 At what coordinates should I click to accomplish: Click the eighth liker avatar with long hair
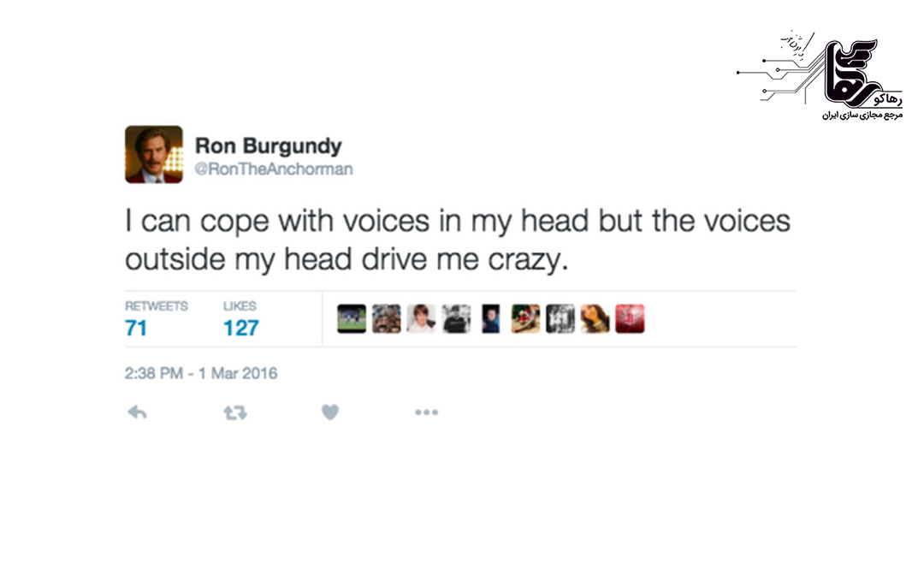pyautogui.click(x=595, y=319)
